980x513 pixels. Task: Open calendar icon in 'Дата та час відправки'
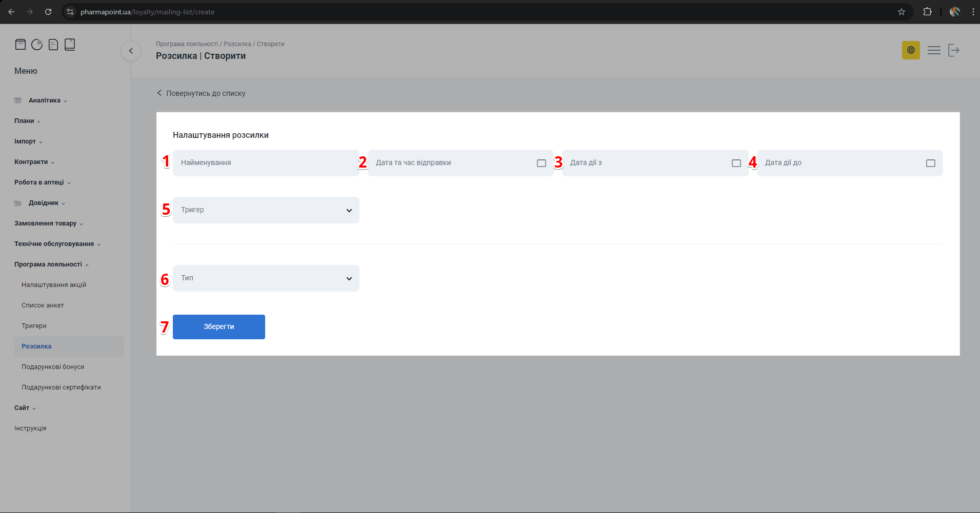point(541,163)
